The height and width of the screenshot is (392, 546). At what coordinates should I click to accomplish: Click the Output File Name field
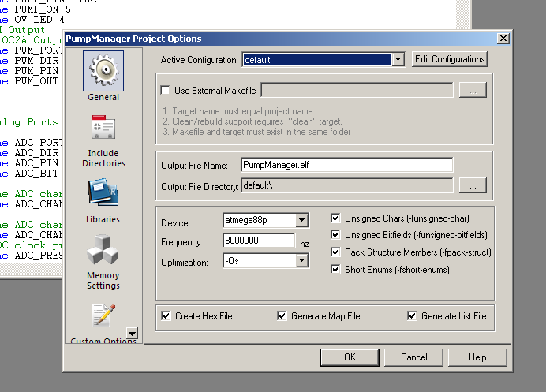pyautogui.click(x=347, y=165)
